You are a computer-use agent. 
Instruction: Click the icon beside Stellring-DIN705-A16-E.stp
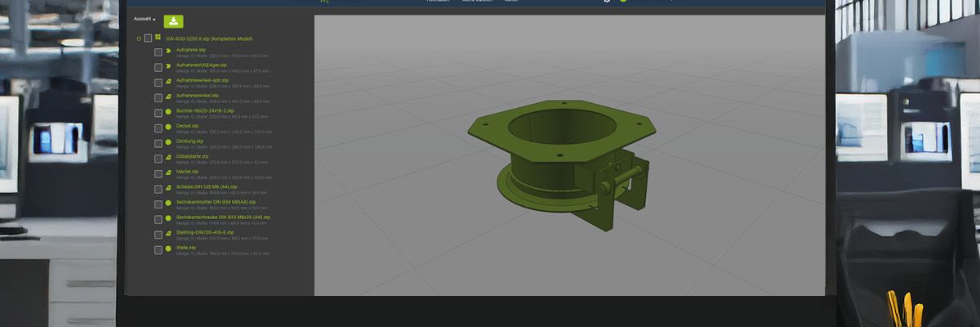pyautogui.click(x=168, y=234)
